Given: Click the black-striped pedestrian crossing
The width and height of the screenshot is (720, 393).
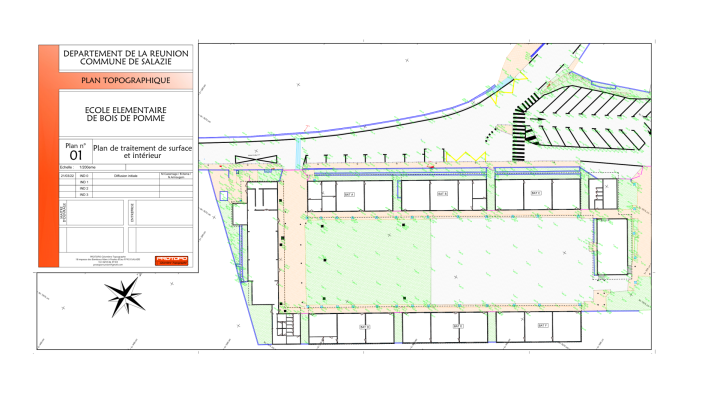Looking at the screenshot, I should tap(519, 134).
